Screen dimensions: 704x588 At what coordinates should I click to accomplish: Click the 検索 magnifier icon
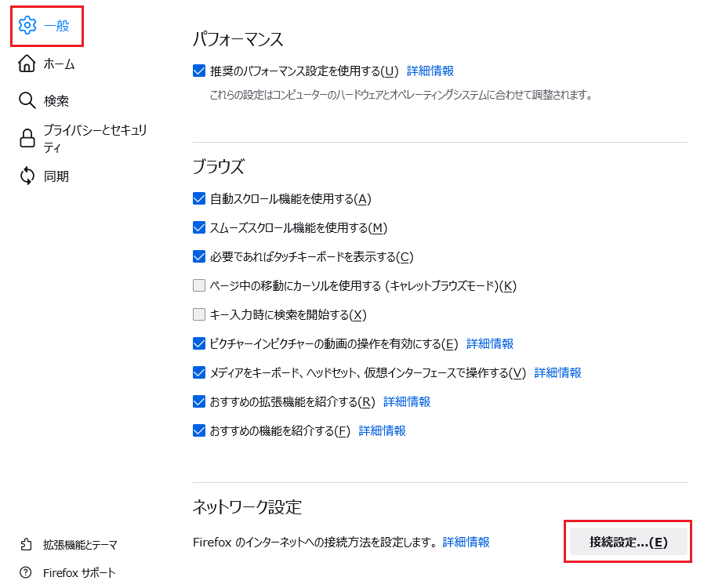coord(27,100)
